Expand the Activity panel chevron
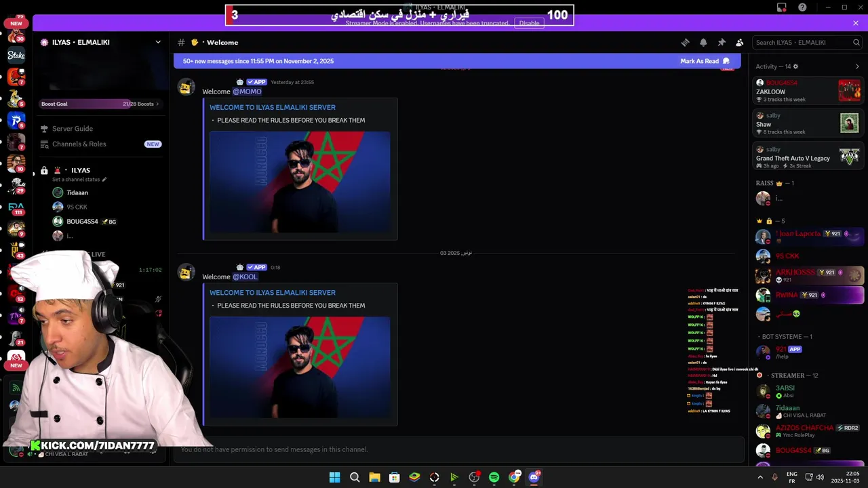Viewport: 868px width, 488px height. 857,66
